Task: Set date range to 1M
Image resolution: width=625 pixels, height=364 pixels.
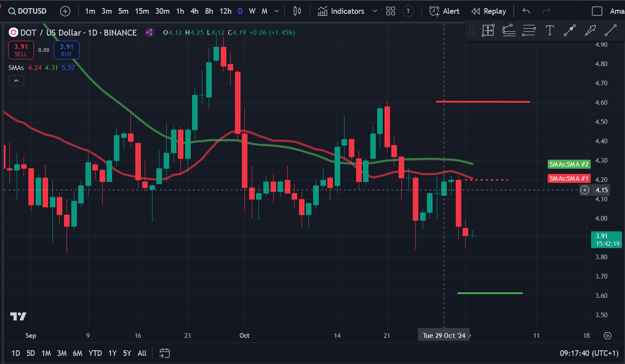Action: click(x=46, y=353)
